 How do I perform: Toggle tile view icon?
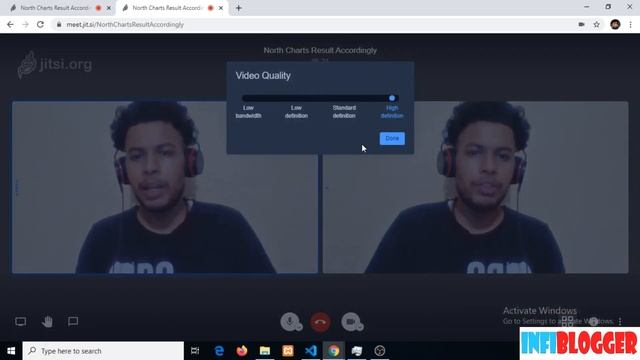pos(567,322)
